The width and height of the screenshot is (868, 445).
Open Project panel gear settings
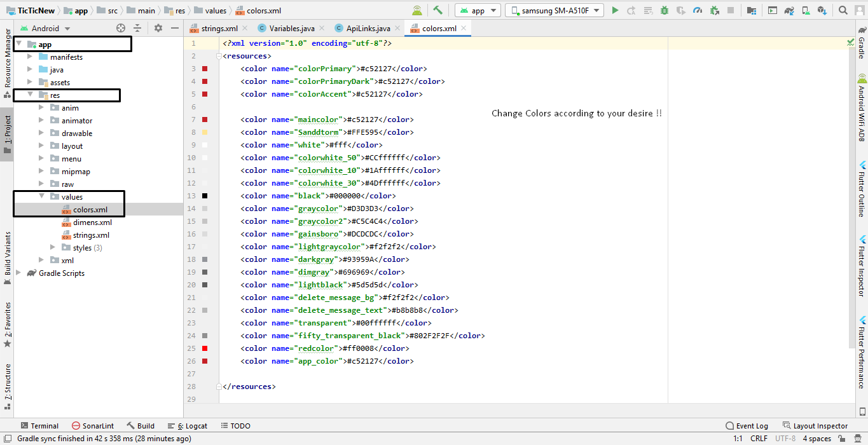coord(158,28)
